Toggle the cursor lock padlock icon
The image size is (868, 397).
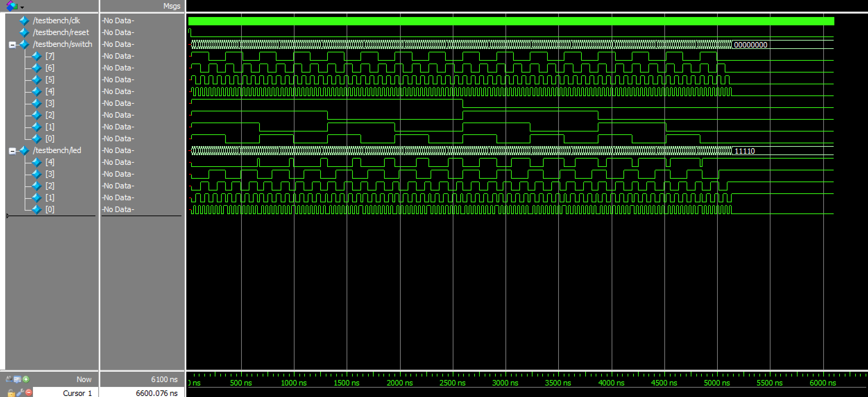click(x=11, y=393)
